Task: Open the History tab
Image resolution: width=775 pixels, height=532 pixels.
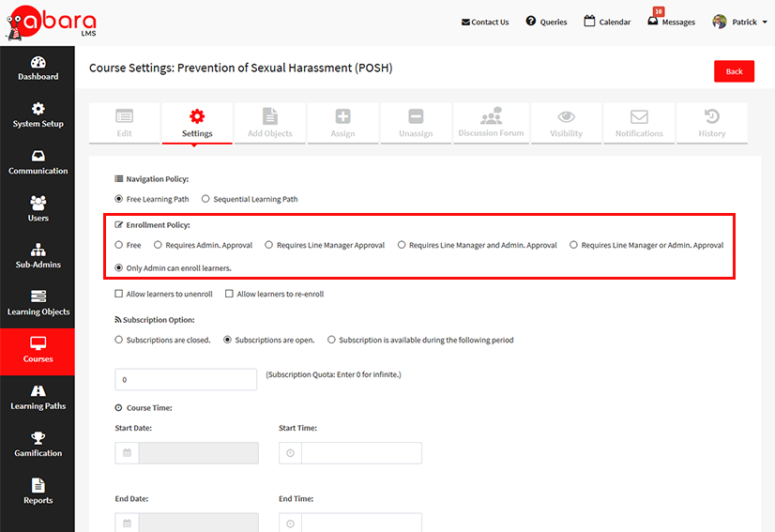Action: (x=712, y=123)
